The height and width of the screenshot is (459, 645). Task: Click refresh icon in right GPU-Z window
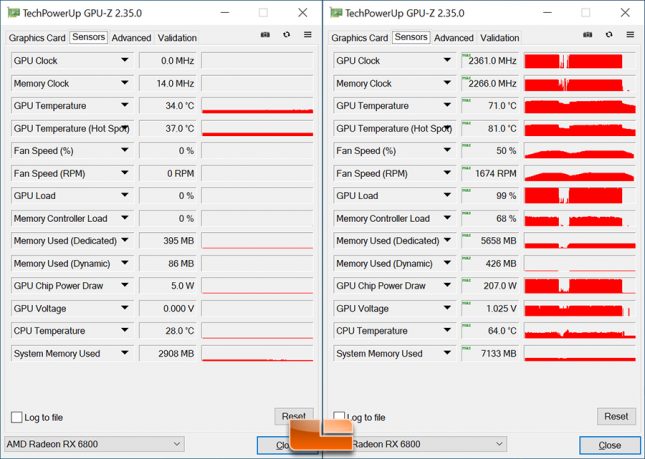click(609, 35)
